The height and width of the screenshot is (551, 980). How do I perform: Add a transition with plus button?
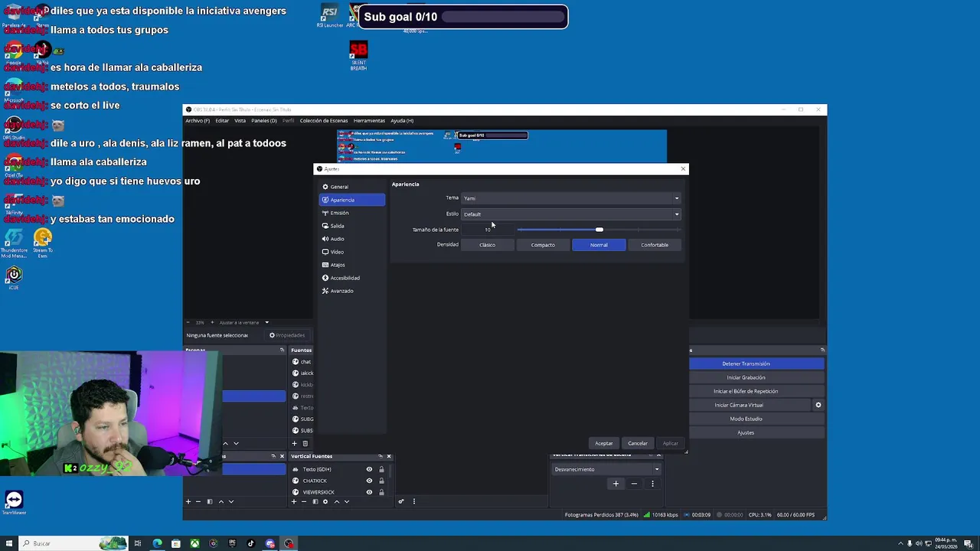click(616, 484)
